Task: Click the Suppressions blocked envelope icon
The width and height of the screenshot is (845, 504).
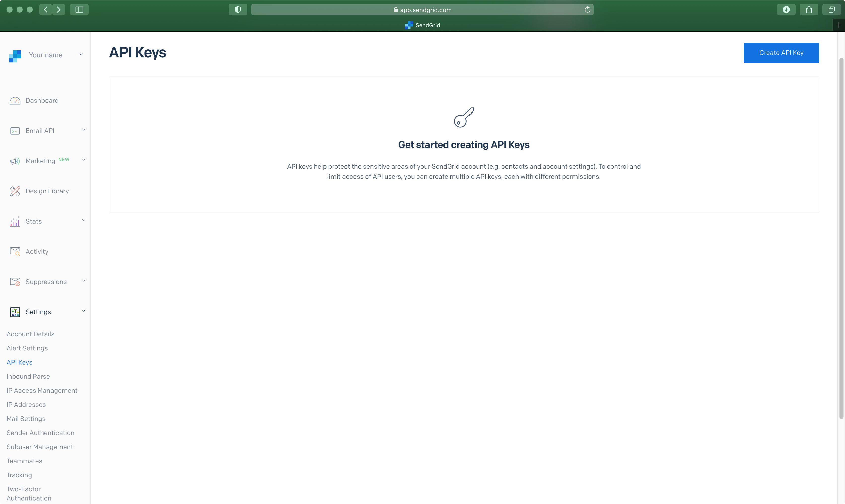Action: 15,282
